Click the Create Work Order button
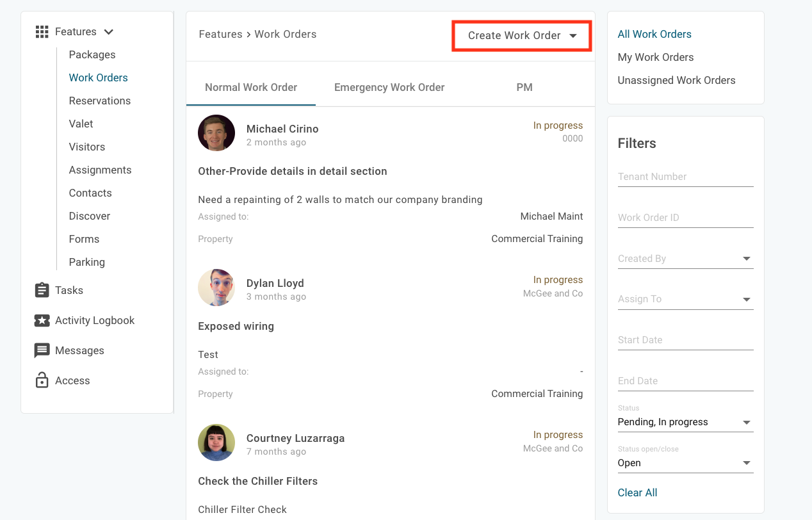Viewport: 812px width, 520px height. point(521,36)
